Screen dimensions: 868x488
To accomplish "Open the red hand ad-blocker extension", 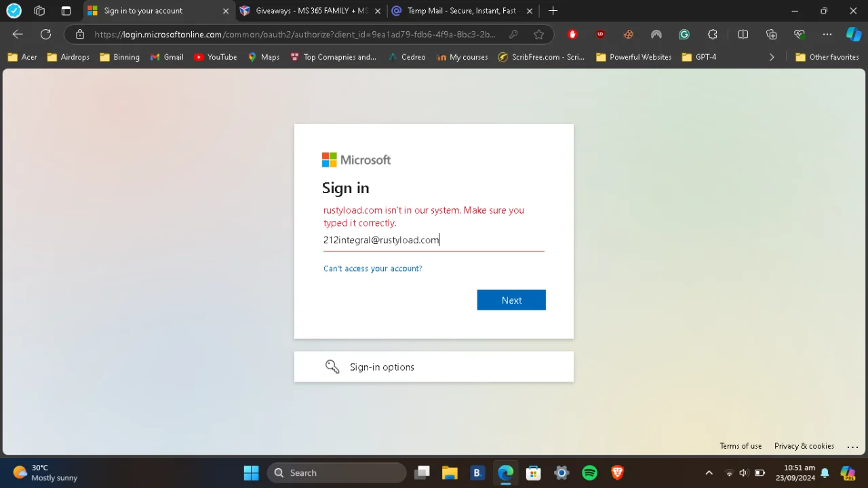I will (572, 35).
